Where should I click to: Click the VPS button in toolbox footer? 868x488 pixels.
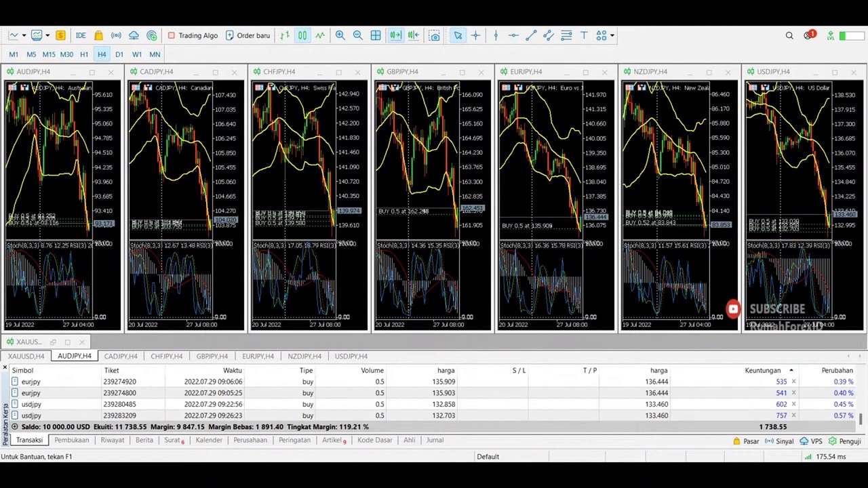pyautogui.click(x=811, y=441)
